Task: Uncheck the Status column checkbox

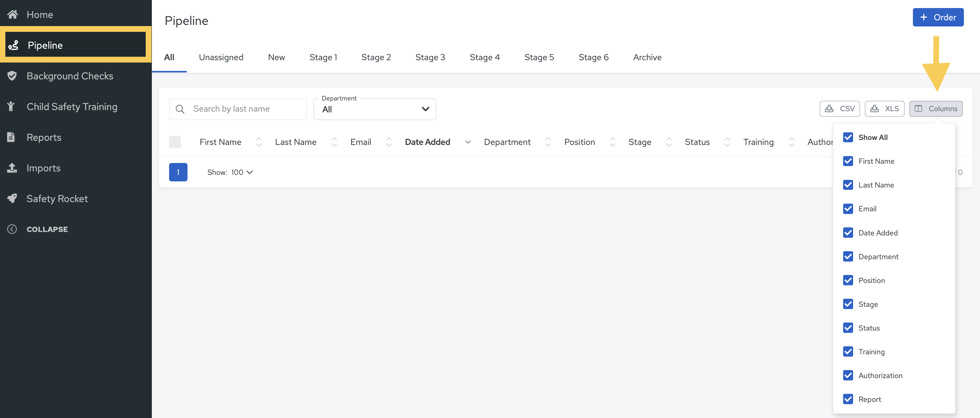Action: [848, 328]
